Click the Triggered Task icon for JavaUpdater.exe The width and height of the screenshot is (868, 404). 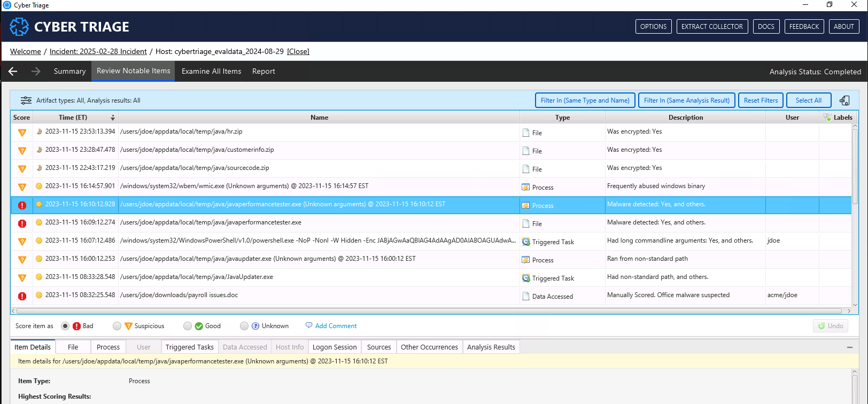526,278
